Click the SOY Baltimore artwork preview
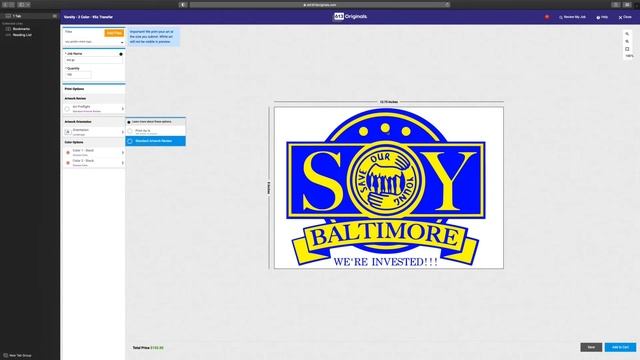Screen dimensions: 640x360 click(389, 188)
